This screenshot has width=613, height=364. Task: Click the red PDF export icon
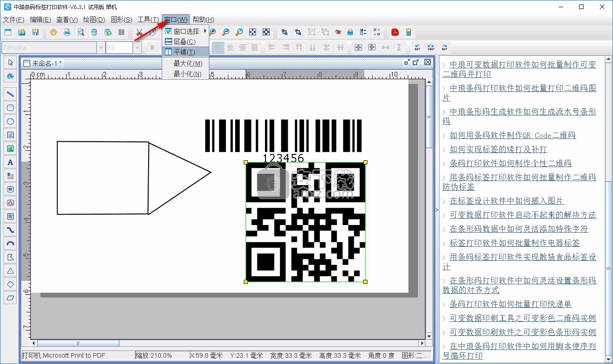coord(395,32)
